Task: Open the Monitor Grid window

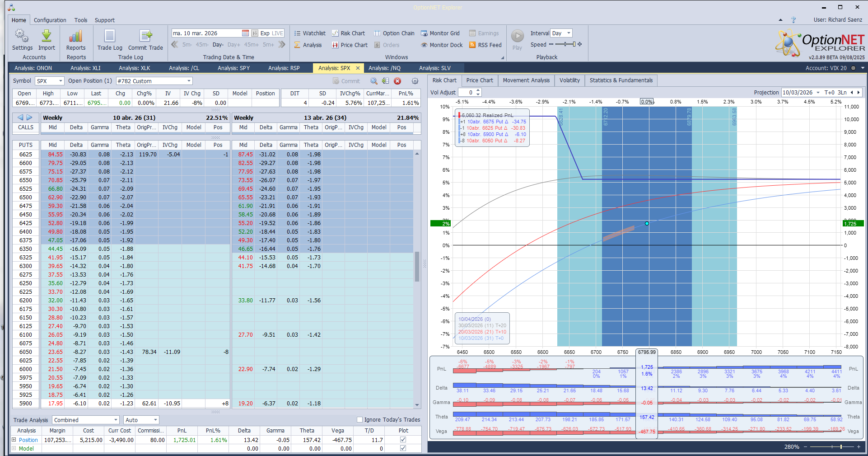Action: [440, 33]
